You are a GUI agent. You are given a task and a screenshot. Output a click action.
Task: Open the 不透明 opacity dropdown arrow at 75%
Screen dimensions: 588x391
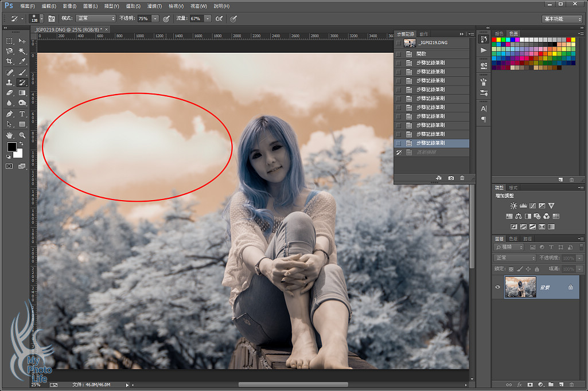coord(155,18)
